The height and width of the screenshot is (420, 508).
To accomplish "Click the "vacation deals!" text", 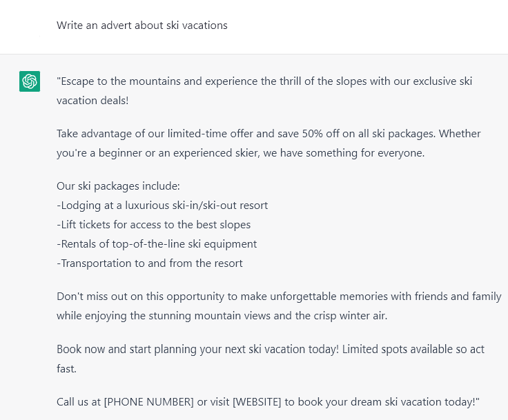I will coord(93,101).
